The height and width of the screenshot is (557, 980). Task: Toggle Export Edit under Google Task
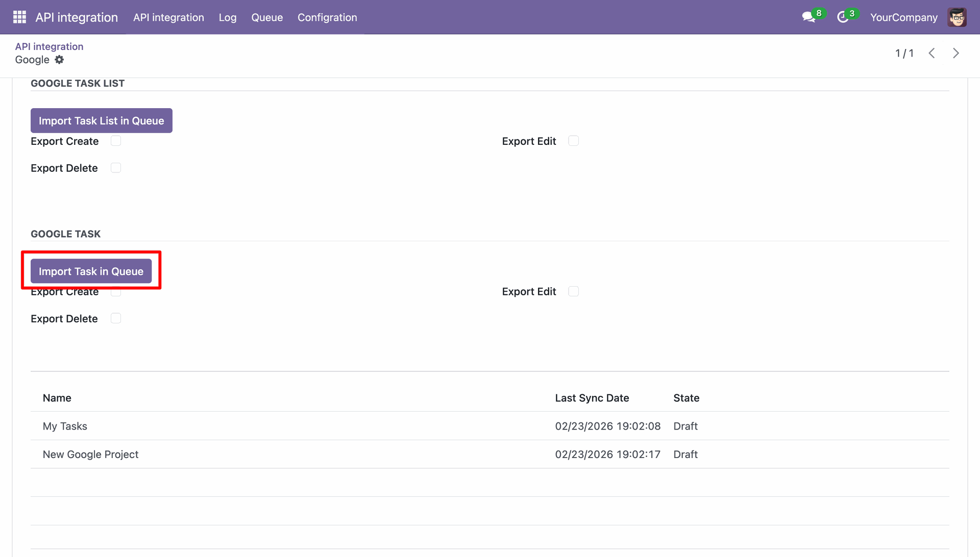[574, 291]
